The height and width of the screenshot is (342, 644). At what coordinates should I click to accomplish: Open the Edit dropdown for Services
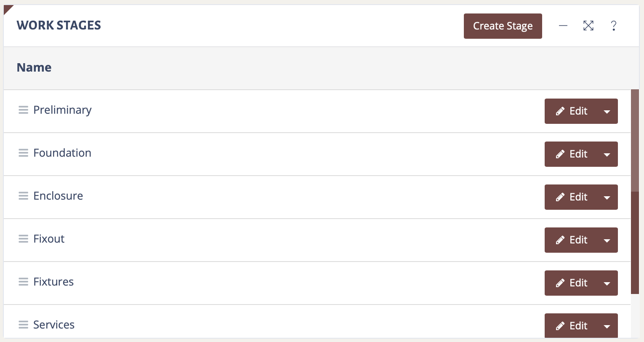(x=607, y=326)
